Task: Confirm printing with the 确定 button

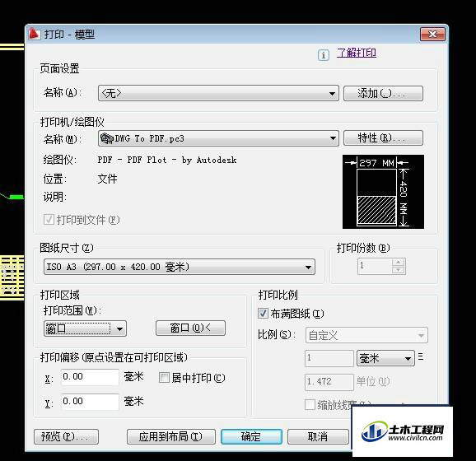Action: 251,436
